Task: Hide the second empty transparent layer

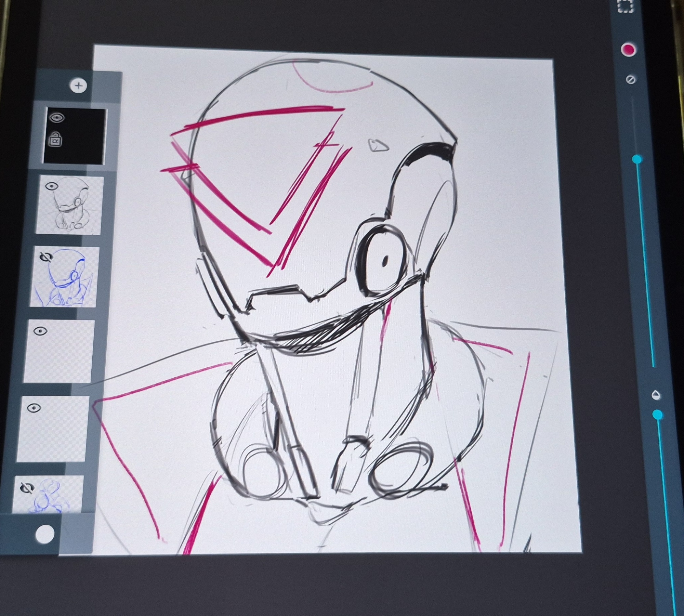Action: pyautogui.click(x=34, y=408)
